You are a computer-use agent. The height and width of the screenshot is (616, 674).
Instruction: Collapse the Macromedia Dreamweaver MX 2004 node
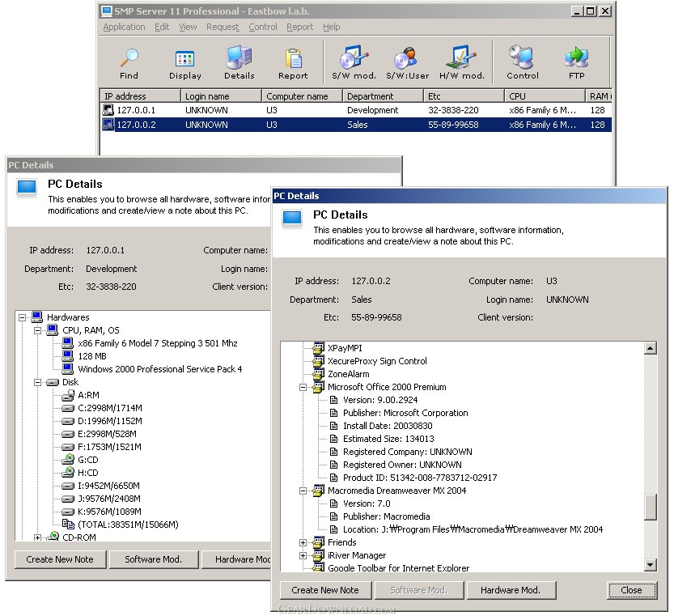303,491
